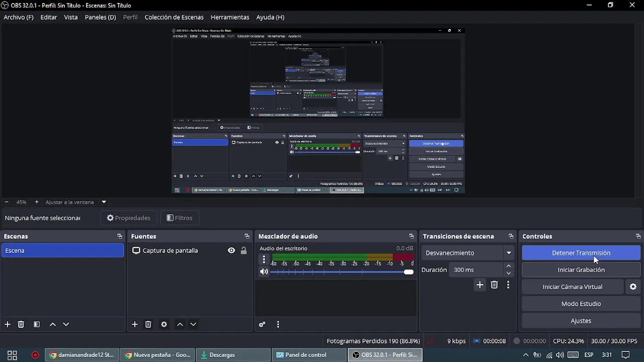Click the OBS preview canvas
Image resolution: width=644 pixels, height=362 pixels.
coord(317,110)
